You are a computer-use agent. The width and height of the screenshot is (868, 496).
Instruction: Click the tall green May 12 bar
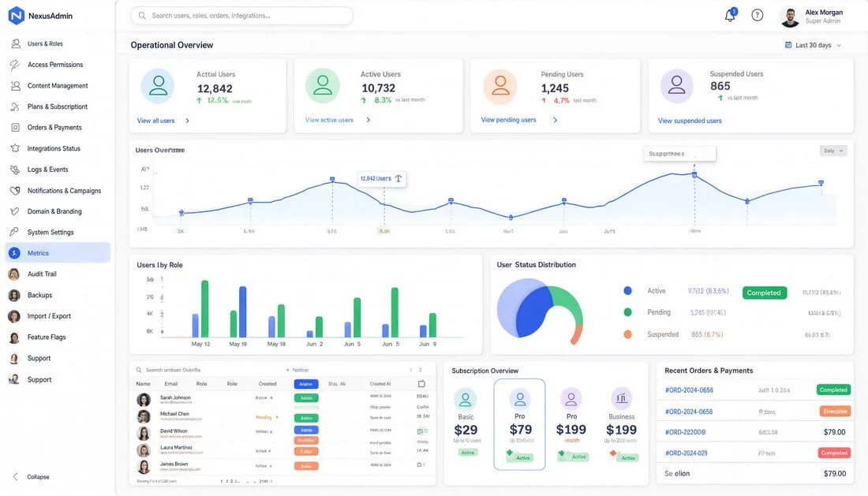(x=205, y=308)
